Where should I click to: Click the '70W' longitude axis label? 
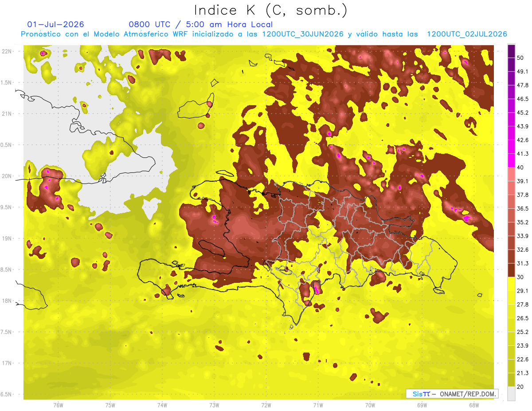pos(370,405)
